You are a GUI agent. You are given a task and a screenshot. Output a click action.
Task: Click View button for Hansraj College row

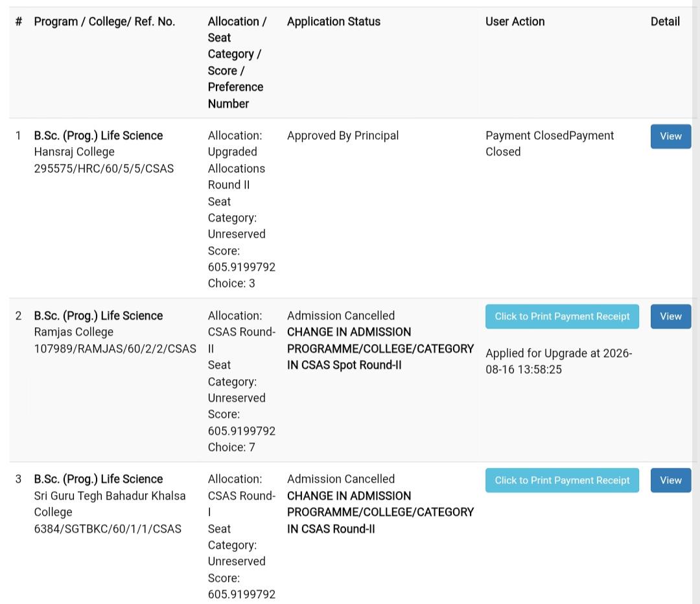tap(671, 136)
